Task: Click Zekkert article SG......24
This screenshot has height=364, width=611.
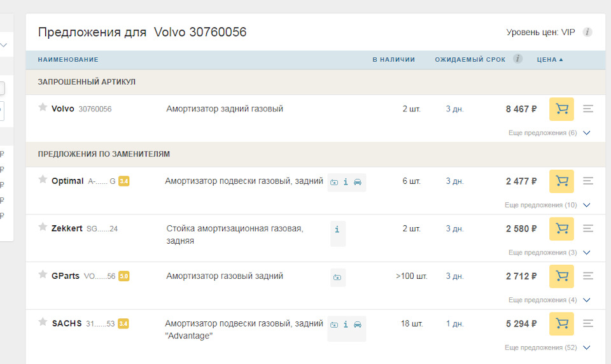Action: pyautogui.click(x=102, y=228)
